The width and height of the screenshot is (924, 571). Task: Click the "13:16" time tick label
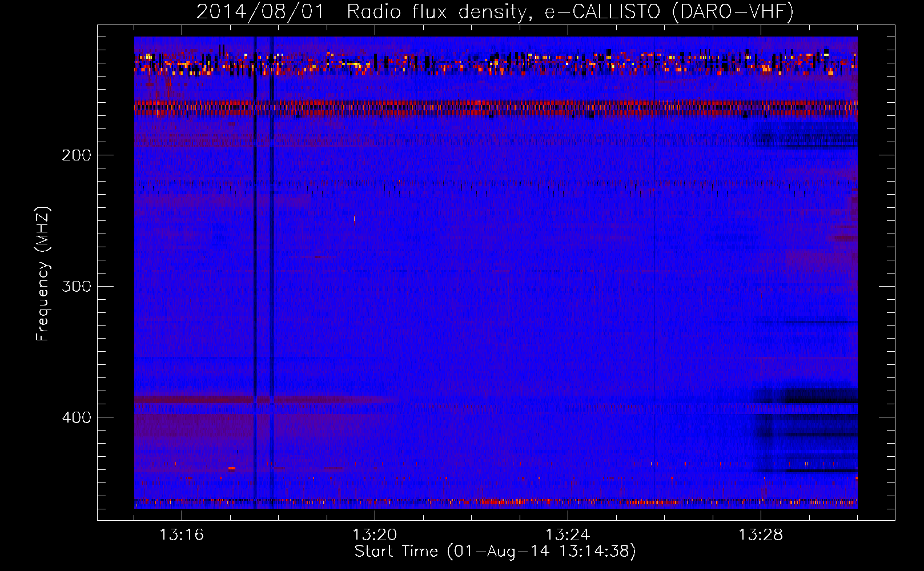182,535
